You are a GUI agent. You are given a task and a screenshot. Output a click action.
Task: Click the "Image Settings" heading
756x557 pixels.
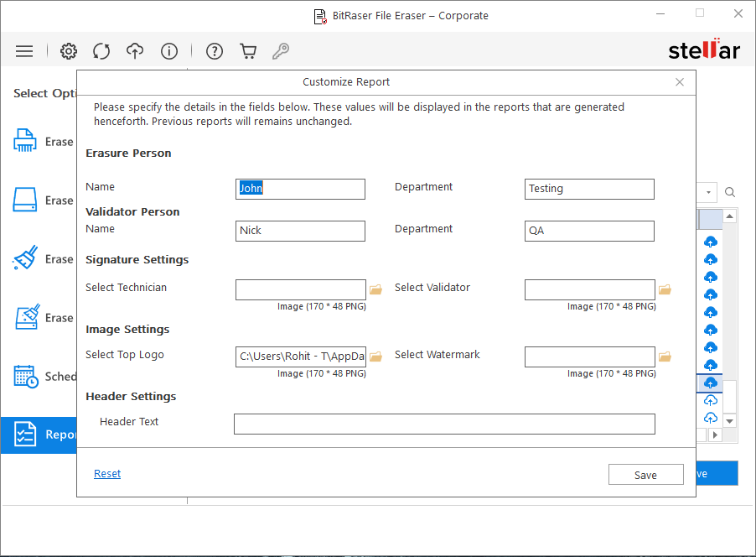coord(127,329)
